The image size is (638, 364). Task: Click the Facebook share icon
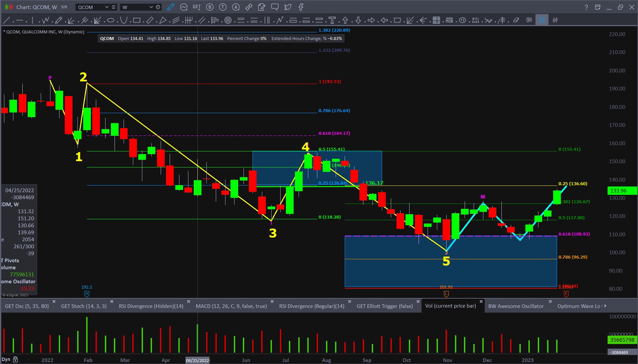pos(301,7)
